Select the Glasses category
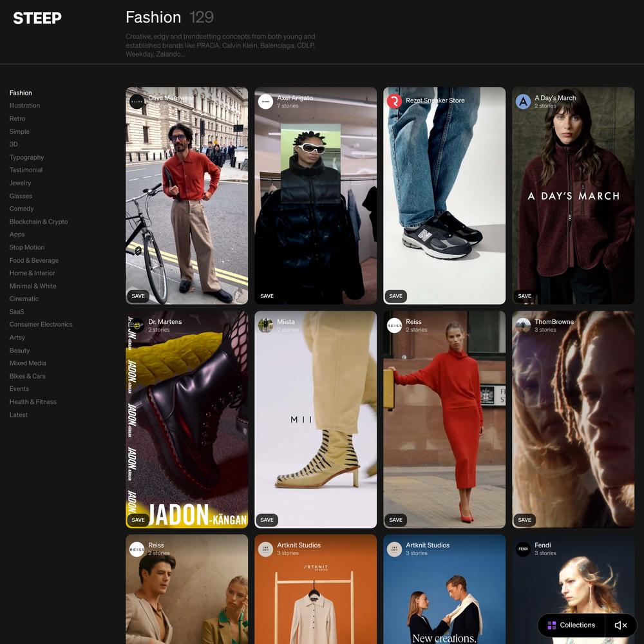 21,196
